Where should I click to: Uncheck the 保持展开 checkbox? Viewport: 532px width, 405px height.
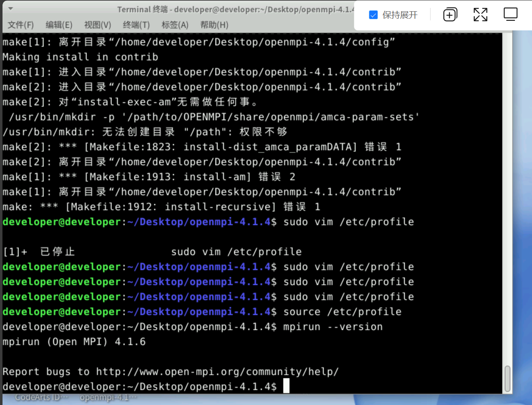374,15
